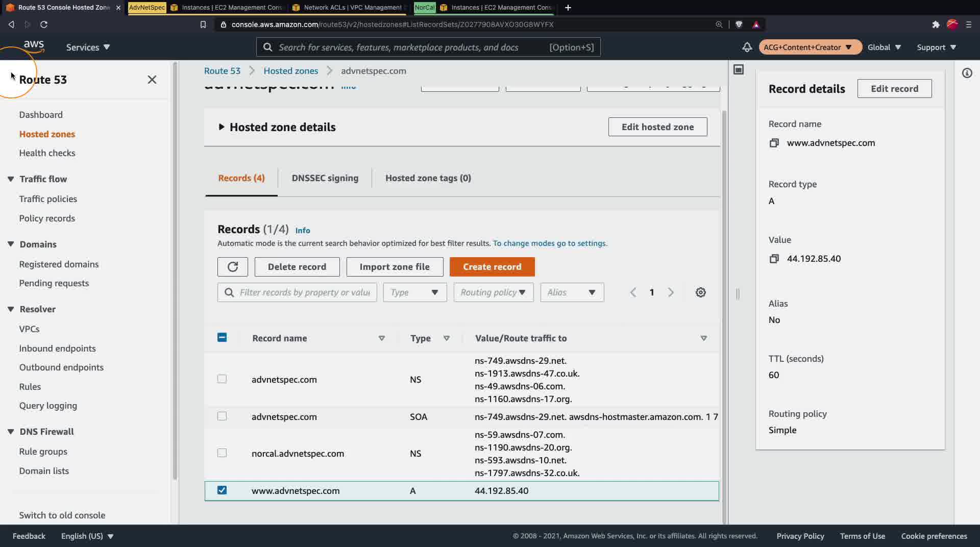Click the zoom magnifier in address bar
Image resolution: width=980 pixels, height=547 pixels.
[x=719, y=24]
